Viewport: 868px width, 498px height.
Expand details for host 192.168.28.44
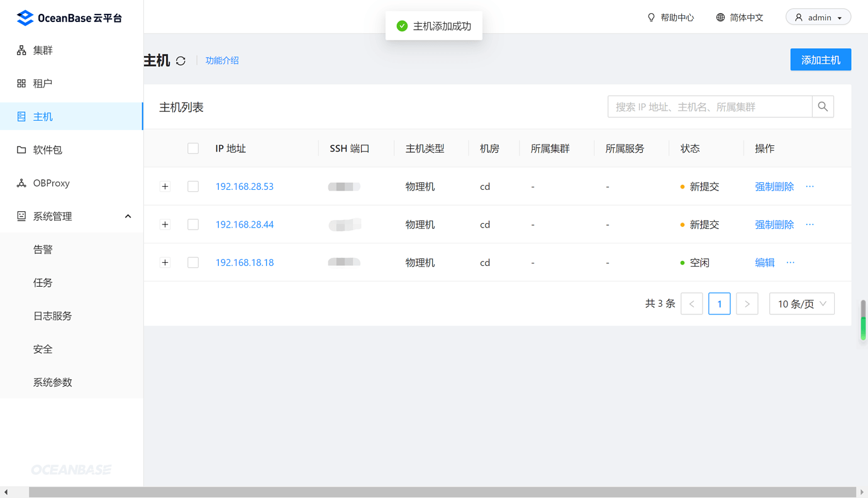(165, 224)
